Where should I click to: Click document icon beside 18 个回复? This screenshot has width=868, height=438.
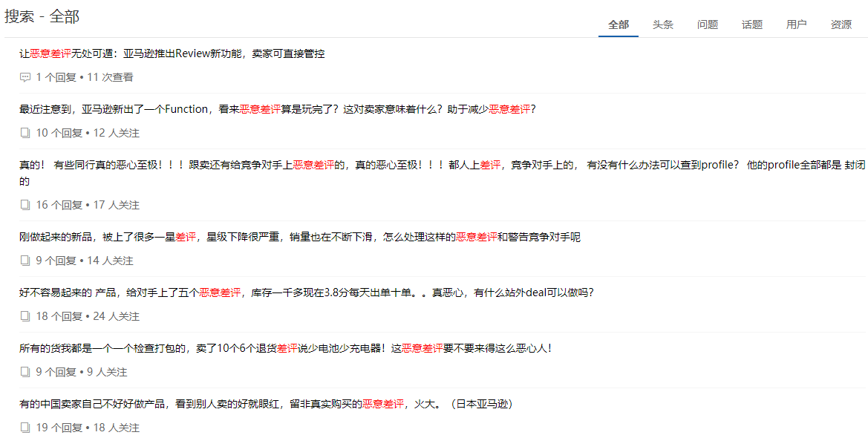tap(25, 316)
